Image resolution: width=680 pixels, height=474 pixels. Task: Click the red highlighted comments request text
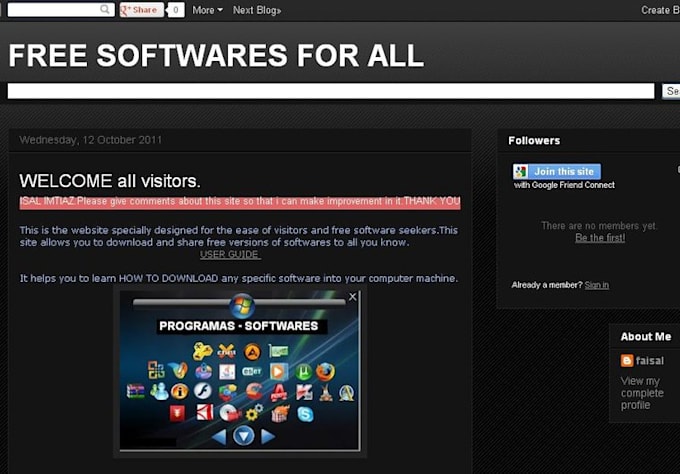[x=240, y=202]
